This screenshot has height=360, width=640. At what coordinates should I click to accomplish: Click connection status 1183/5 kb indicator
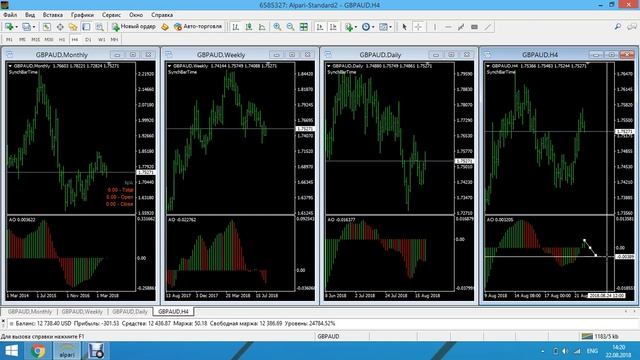pos(600,336)
